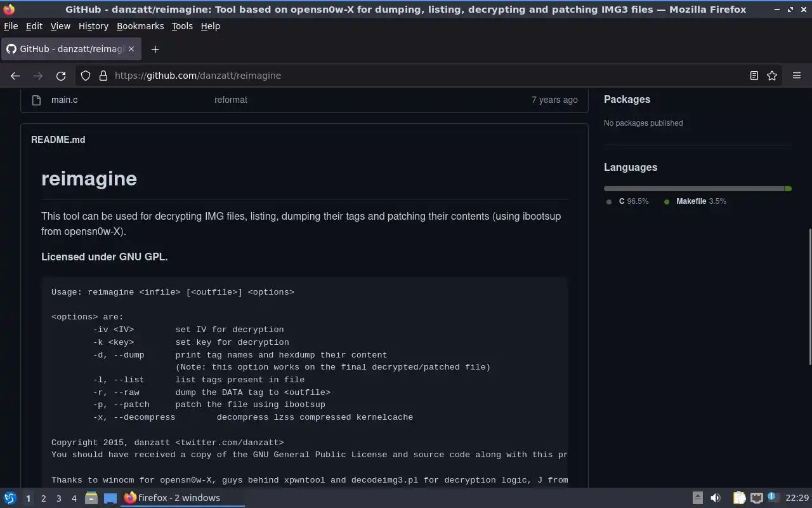The height and width of the screenshot is (508, 812).
Task: Click the '7 years ago' timestamp
Action: pyautogui.click(x=554, y=100)
